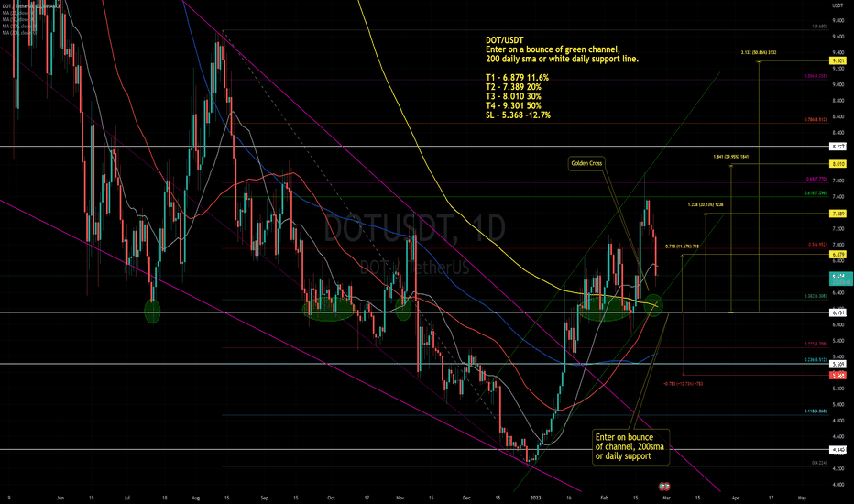The height and width of the screenshot is (504, 854).
Task: Click the 0.5(6.952) Fibonacci level label
Action: pos(817,245)
